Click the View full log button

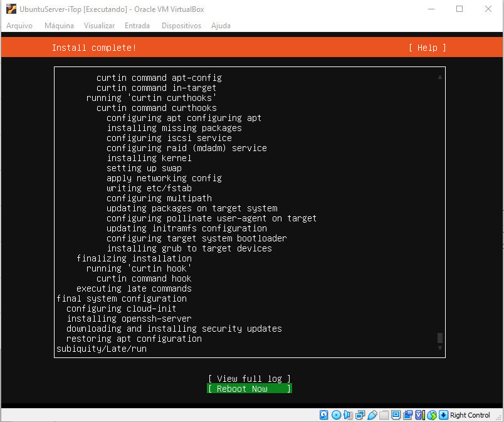pos(249,379)
